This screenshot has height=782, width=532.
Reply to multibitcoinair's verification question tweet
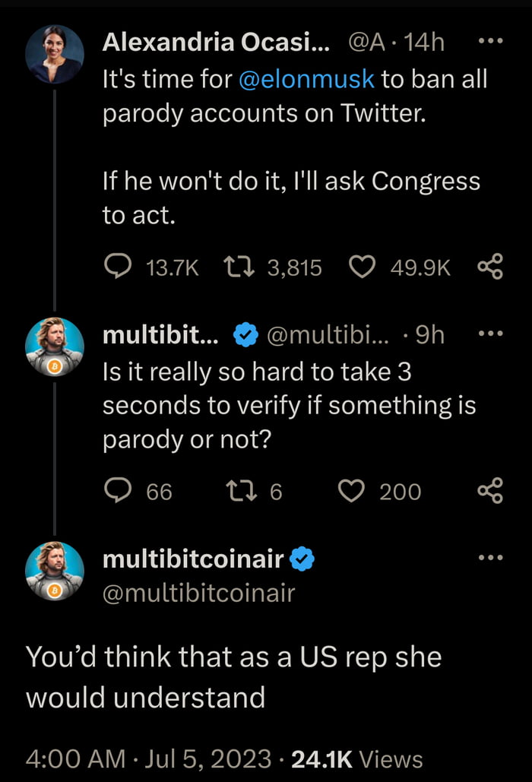(119, 491)
